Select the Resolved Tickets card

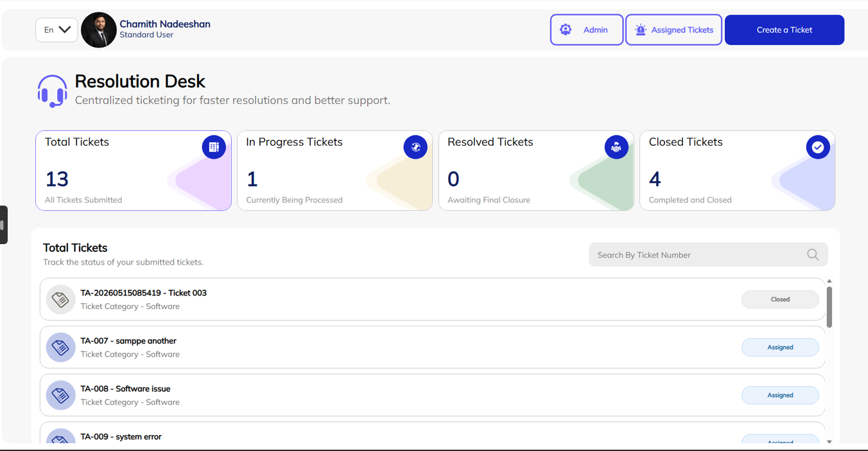(536, 171)
